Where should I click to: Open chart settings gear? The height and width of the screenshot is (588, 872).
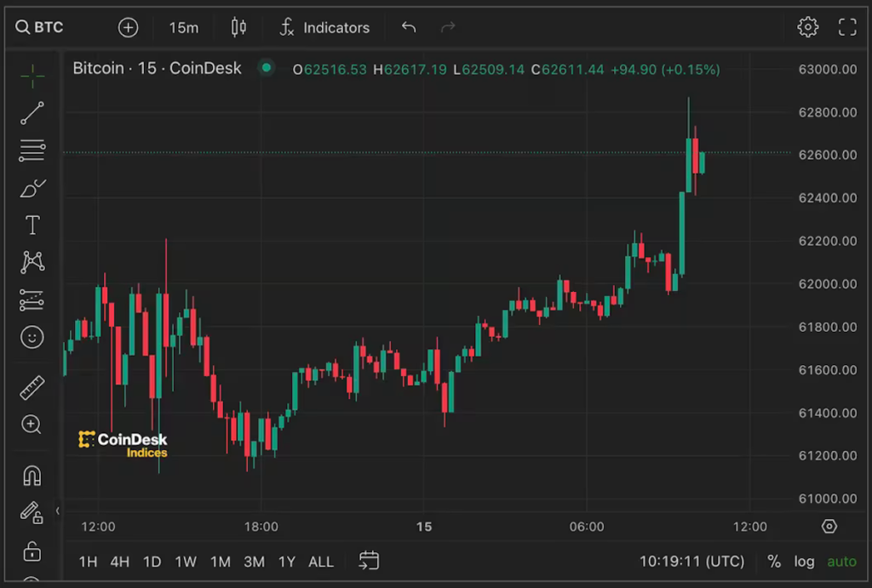[807, 26]
